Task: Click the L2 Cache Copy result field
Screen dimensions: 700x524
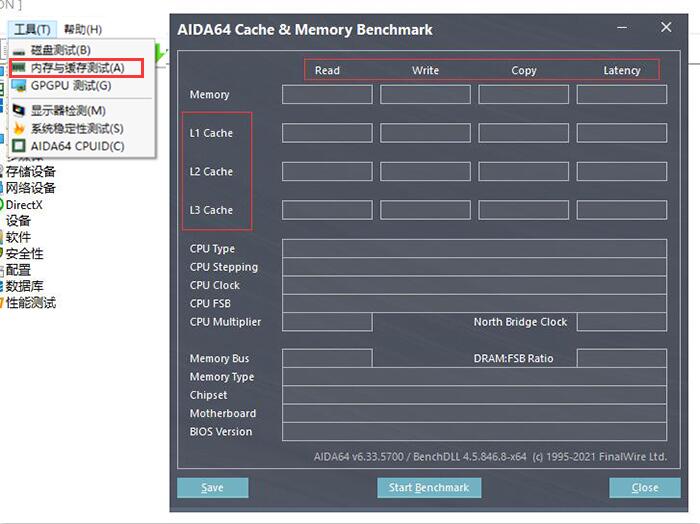Action: (x=523, y=172)
